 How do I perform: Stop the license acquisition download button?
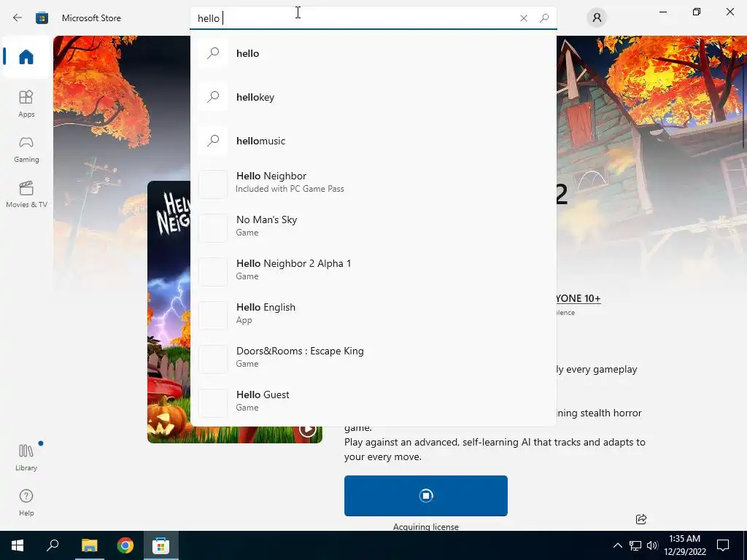click(426, 496)
